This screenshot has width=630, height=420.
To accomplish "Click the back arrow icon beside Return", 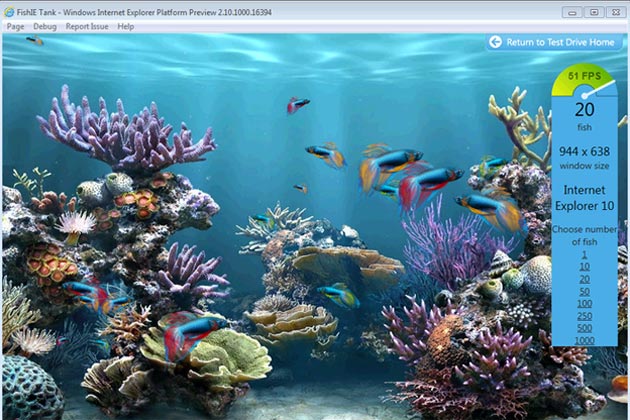I will 495,42.
